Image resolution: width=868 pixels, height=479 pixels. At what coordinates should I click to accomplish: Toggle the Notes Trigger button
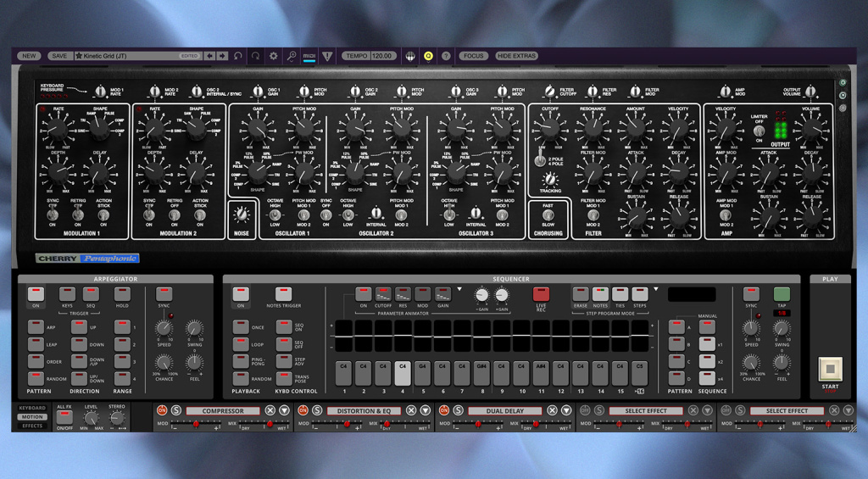pyautogui.click(x=283, y=294)
